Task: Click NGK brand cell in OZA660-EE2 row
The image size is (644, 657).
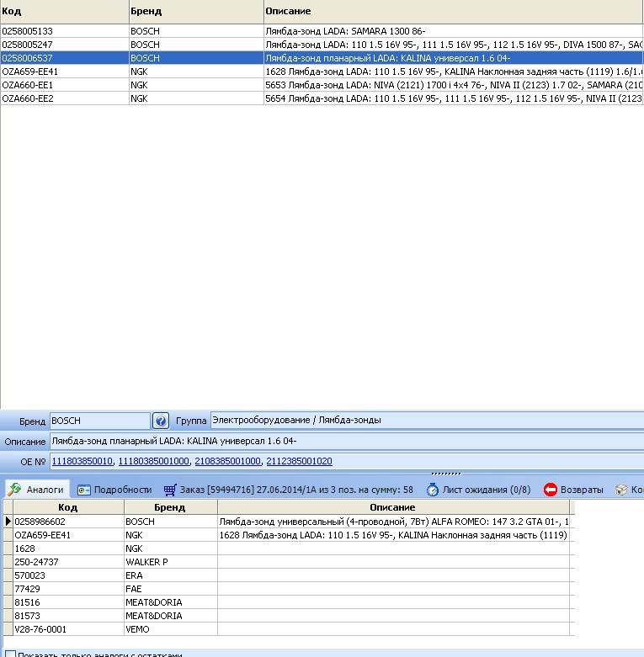Action: [x=196, y=98]
